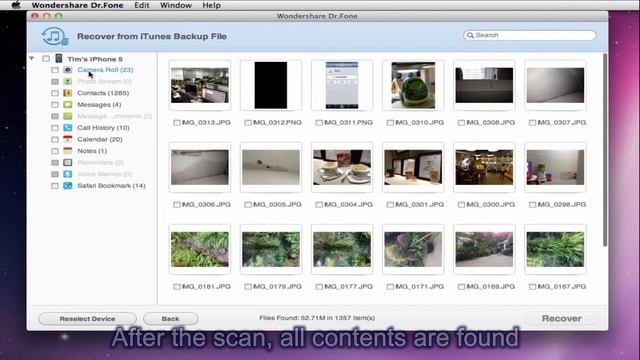Click the Safari Bookmark icon
This screenshot has width=640, height=360.
(x=68, y=185)
